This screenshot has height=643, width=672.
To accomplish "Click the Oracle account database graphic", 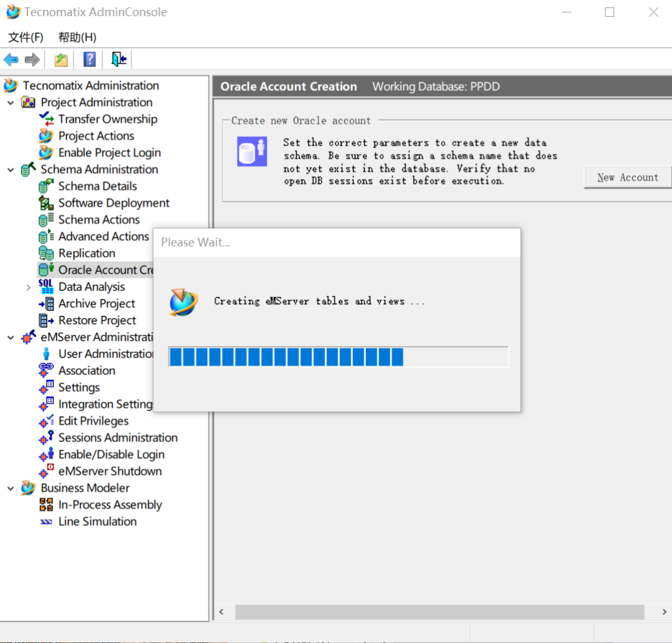I will (x=252, y=151).
